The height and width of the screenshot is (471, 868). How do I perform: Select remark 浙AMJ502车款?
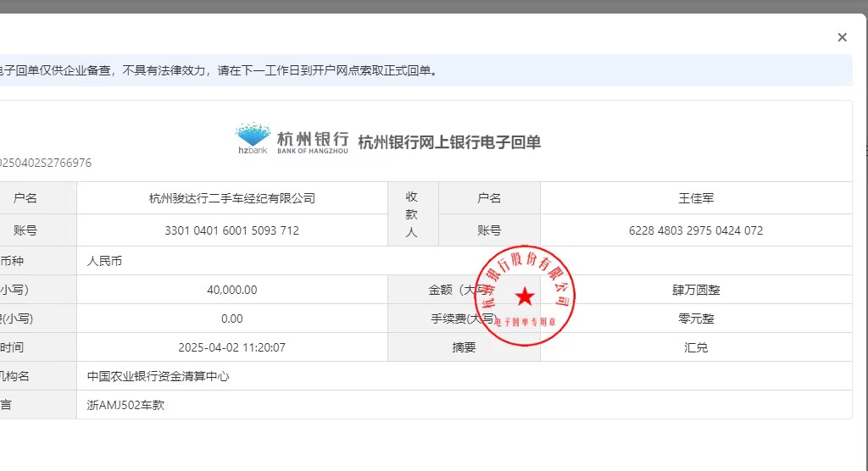click(x=125, y=405)
